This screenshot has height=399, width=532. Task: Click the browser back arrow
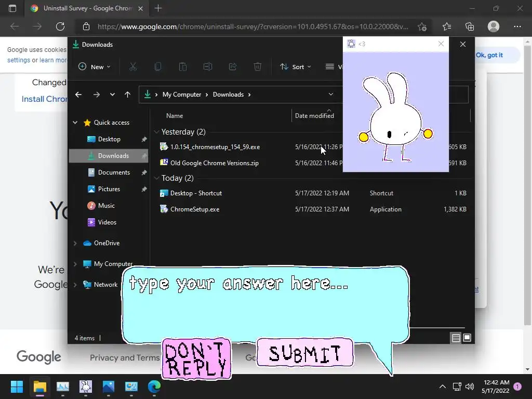click(14, 26)
